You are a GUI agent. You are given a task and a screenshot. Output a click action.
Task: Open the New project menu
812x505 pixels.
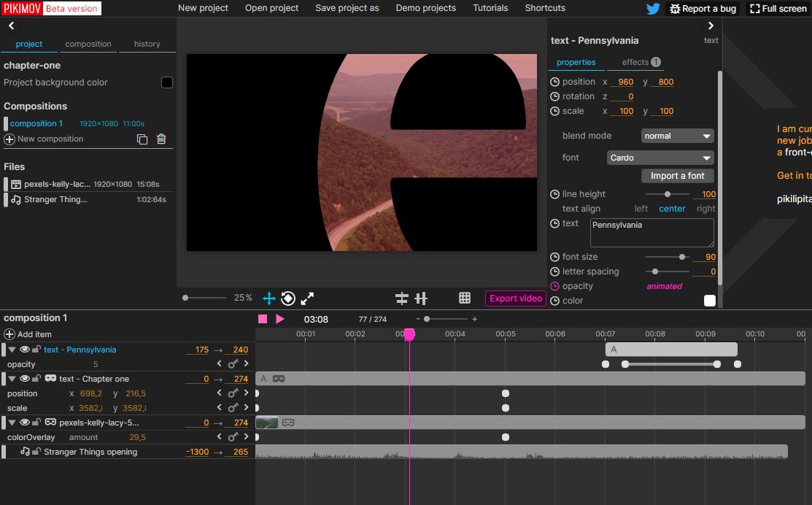(x=203, y=8)
